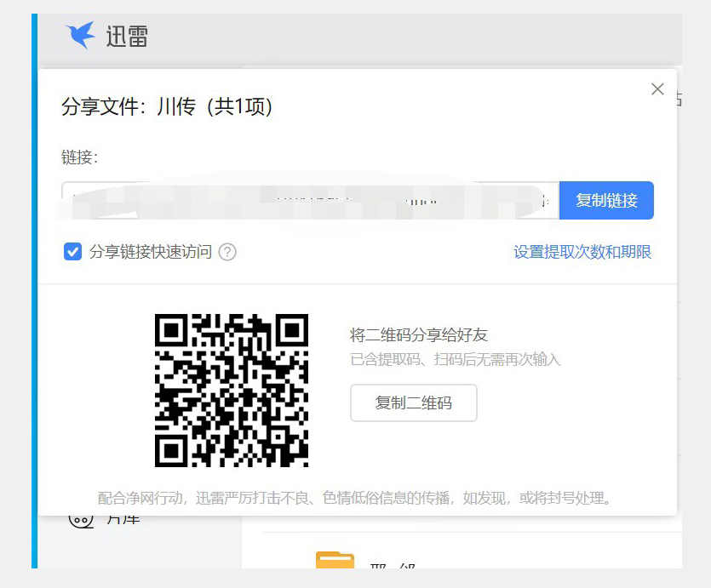Open the 设置提取次数和期限 link

pyautogui.click(x=582, y=252)
